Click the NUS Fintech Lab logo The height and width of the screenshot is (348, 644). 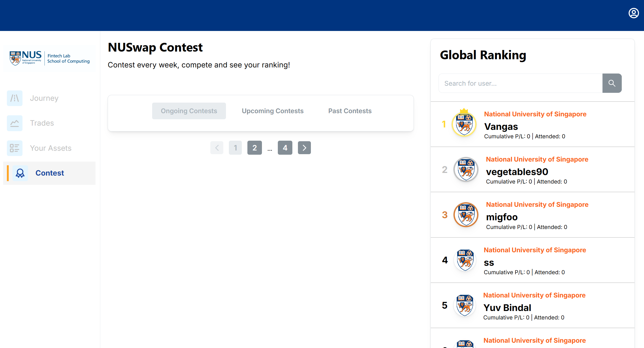tap(49, 58)
